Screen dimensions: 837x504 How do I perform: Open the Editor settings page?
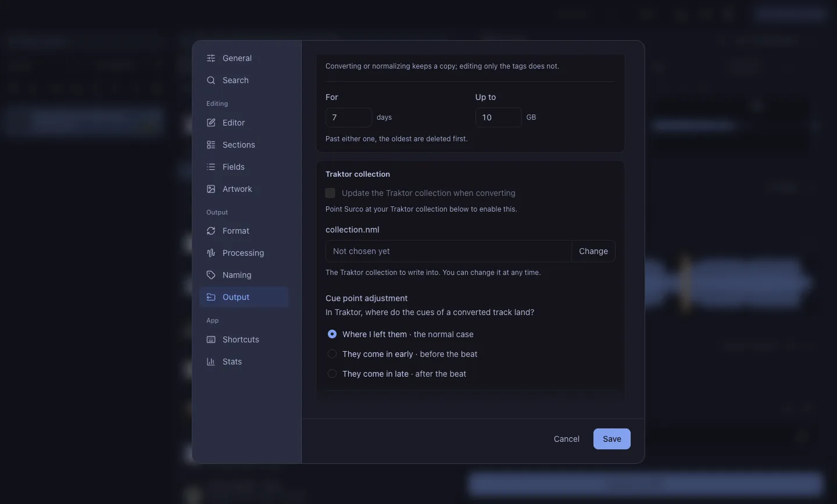(244, 123)
